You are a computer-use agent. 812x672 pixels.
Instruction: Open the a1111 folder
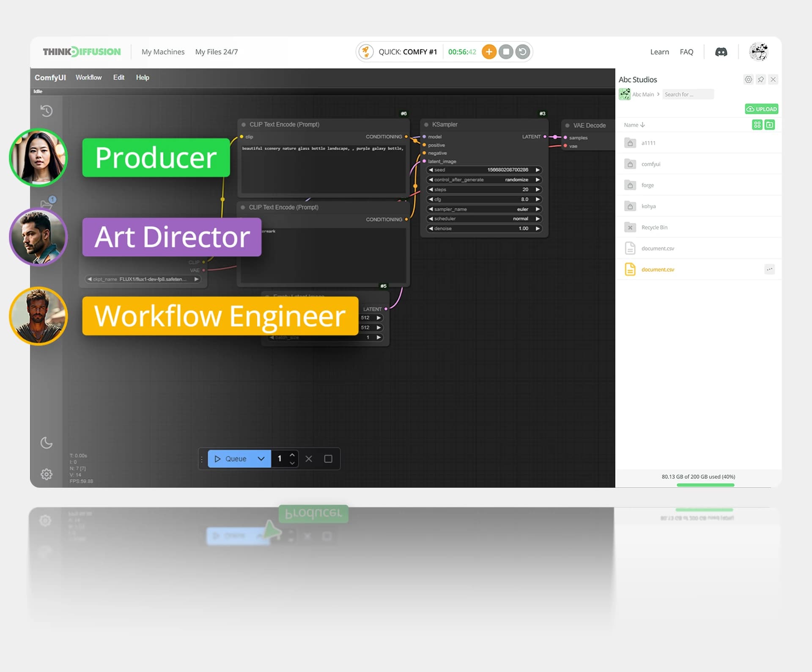(698, 143)
